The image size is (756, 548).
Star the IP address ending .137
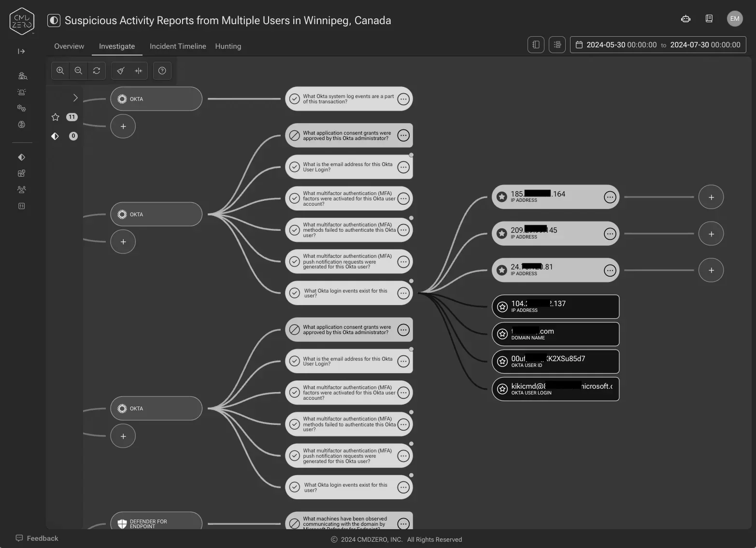tap(502, 307)
